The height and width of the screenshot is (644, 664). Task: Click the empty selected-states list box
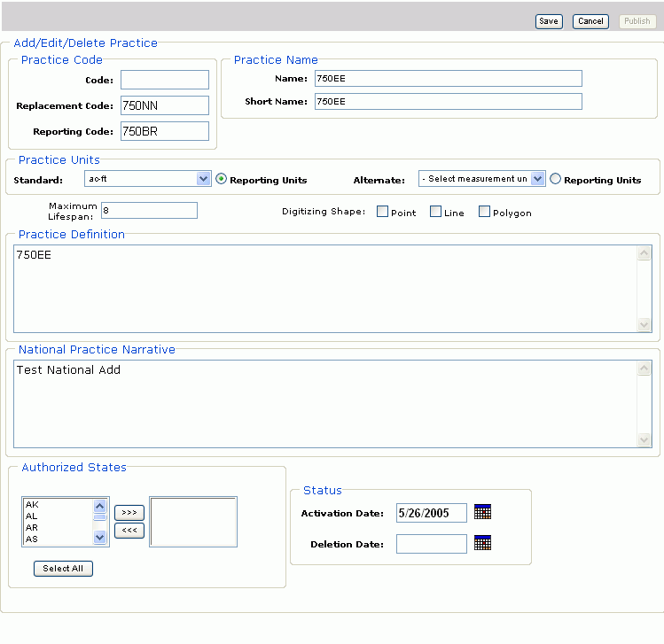193,522
